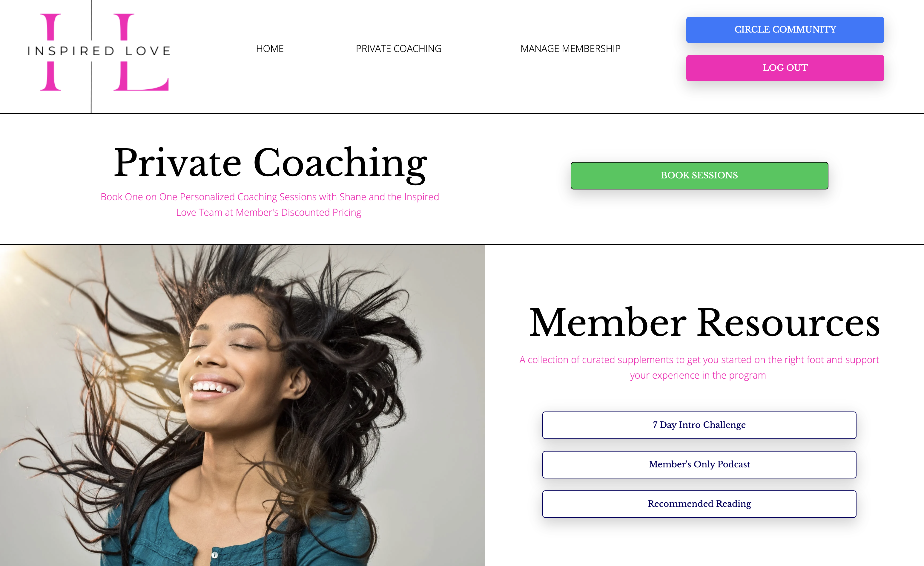
Task: Click the 'Love Team at Member's Discounted Pricing' line
Action: [x=268, y=212]
